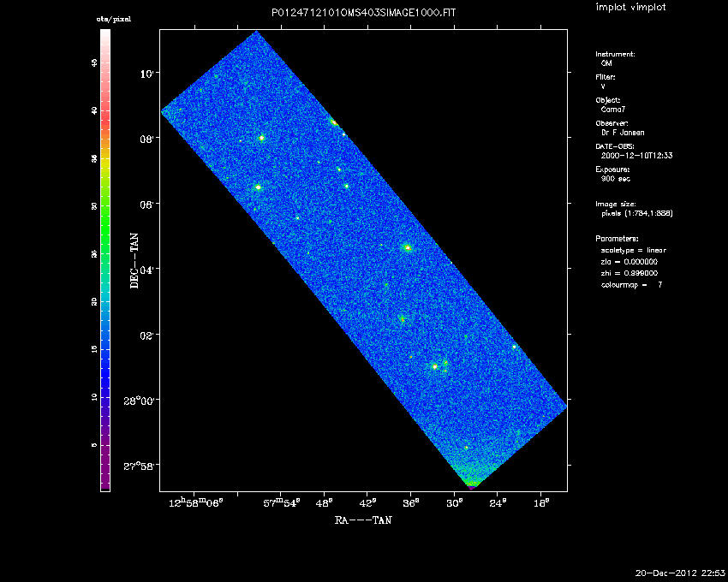728x582 pixels.
Task: Click the small star near the lower-right edge
Action: point(514,347)
